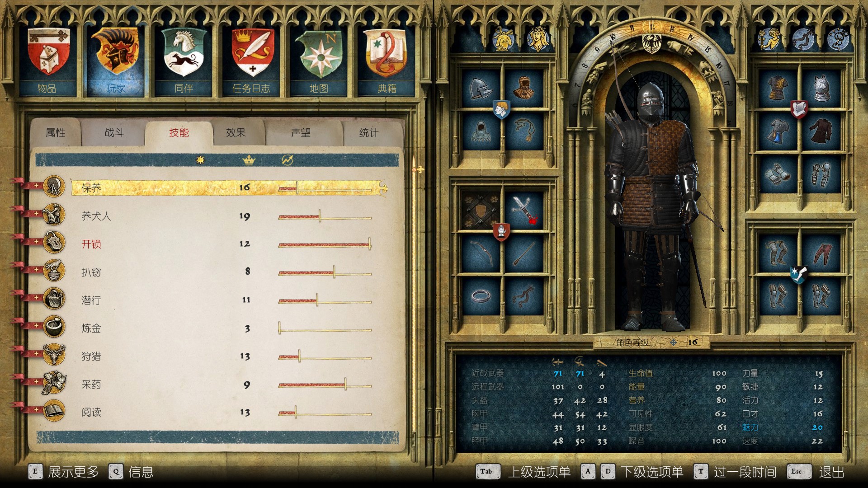This screenshot has height=488, width=868.
Task: Select the 采药 herbalism leaf icon
Action: coord(54,383)
